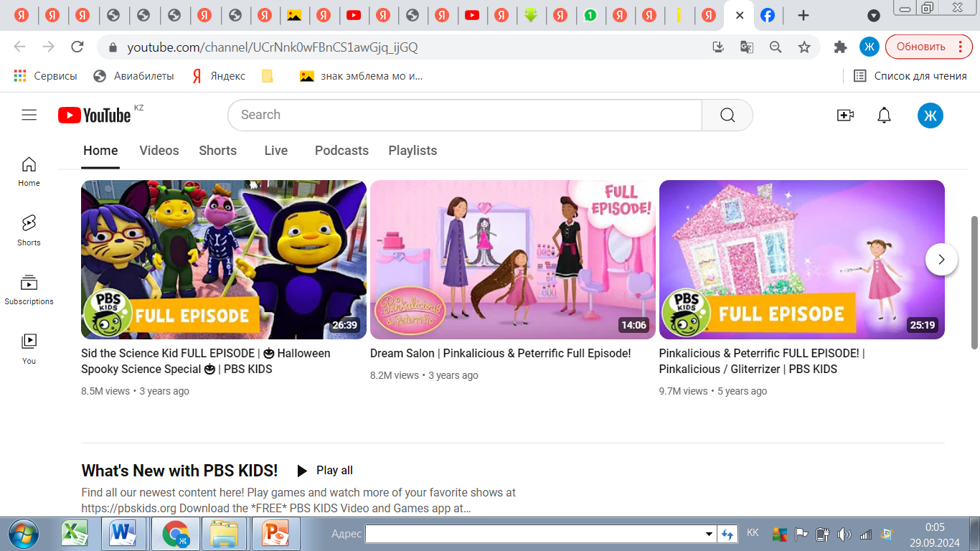Open the Pinkalicious / Gliterrizer video title

(762, 361)
